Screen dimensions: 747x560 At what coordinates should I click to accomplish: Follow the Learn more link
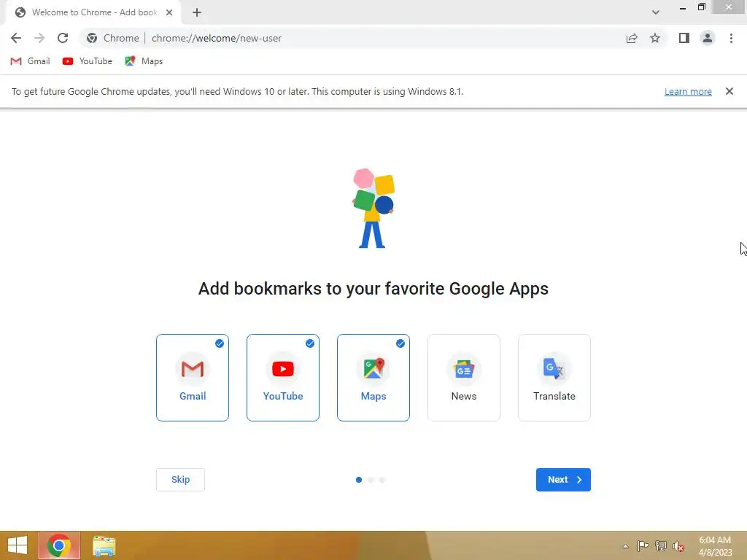[x=688, y=91]
